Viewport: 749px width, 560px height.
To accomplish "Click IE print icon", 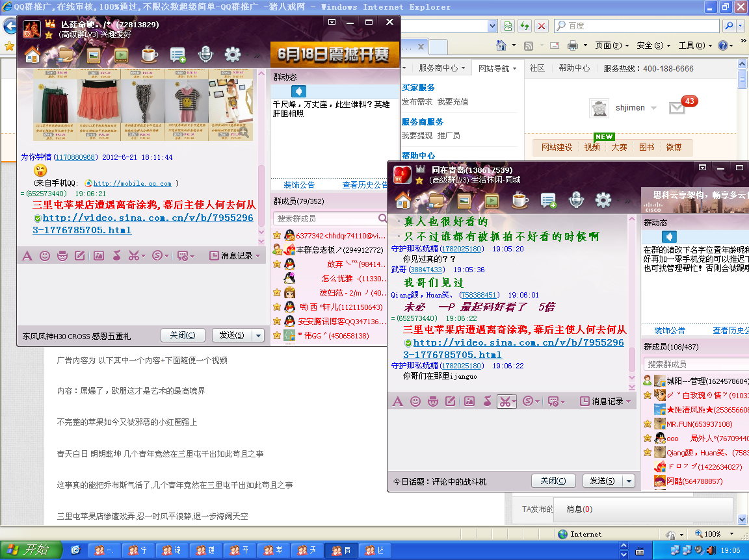I will [x=573, y=45].
